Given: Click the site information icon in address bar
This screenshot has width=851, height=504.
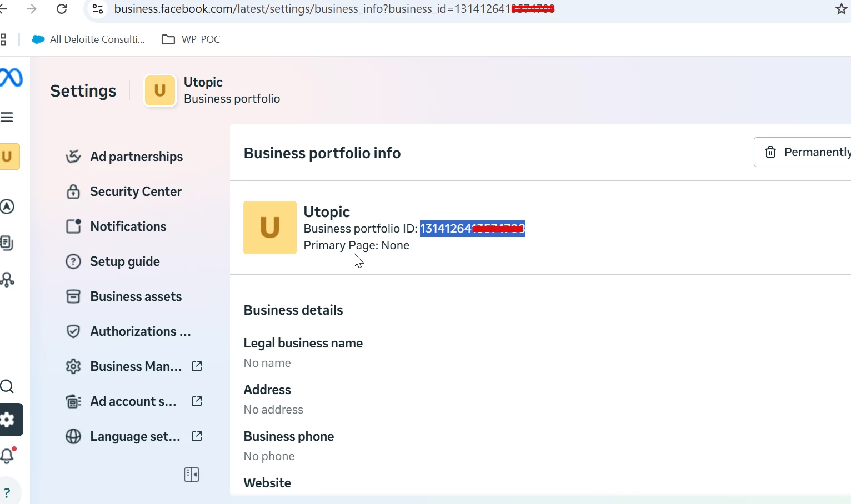Looking at the screenshot, I should pos(98,9).
